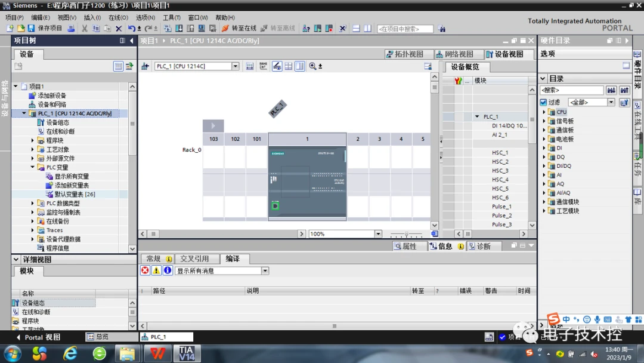Open the 在线(O) menu
Image resolution: width=644 pixels, height=363 pixels.
(x=118, y=17)
